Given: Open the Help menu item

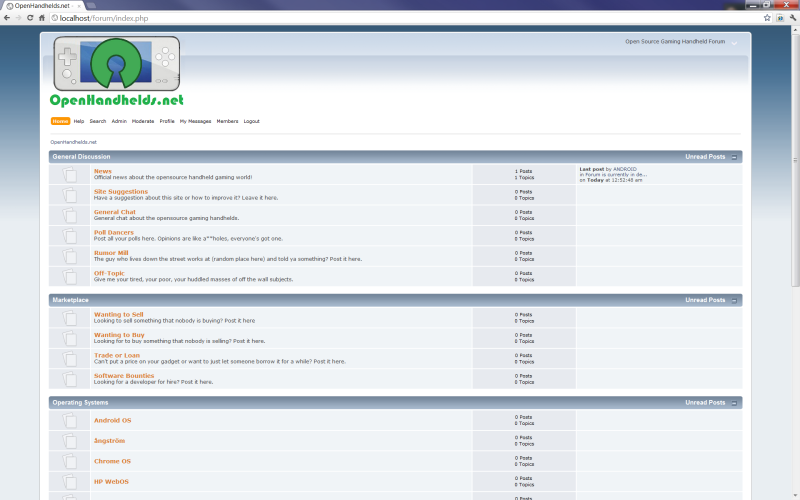Looking at the screenshot, I should point(79,121).
